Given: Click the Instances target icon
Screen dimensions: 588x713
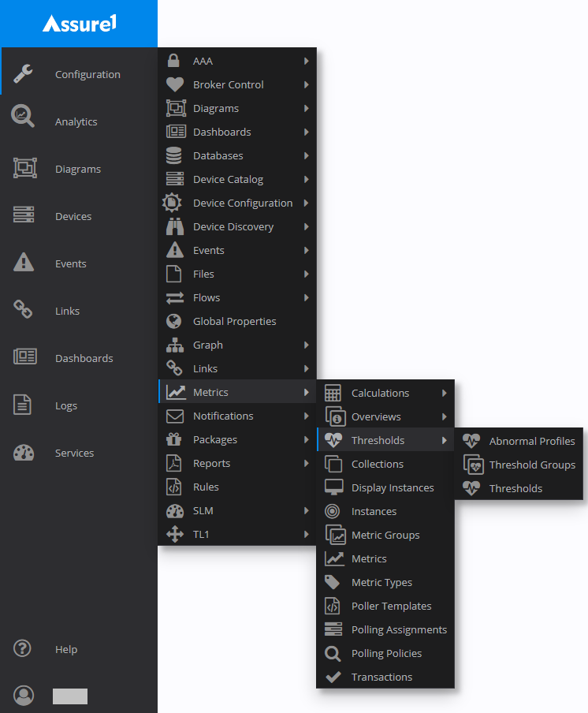Looking at the screenshot, I should pyautogui.click(x=332, y=511).
